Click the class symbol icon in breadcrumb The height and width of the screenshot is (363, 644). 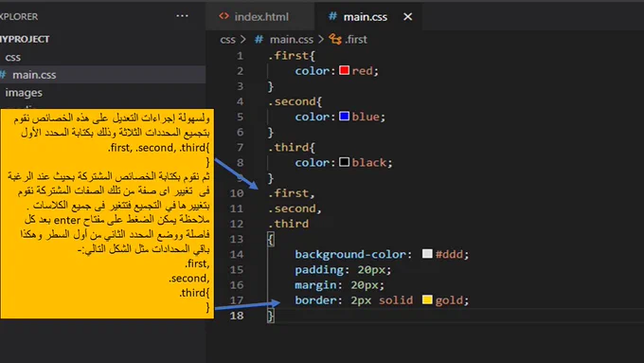[335, 40]
